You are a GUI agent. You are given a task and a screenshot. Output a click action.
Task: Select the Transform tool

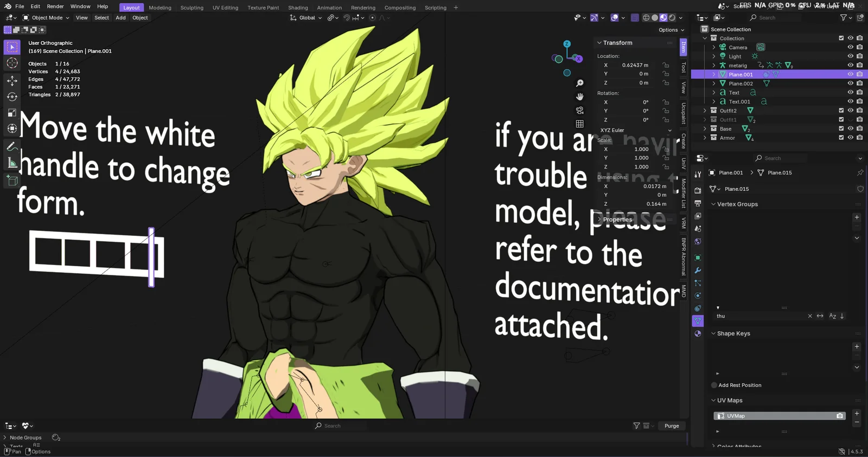click(12, 129)
